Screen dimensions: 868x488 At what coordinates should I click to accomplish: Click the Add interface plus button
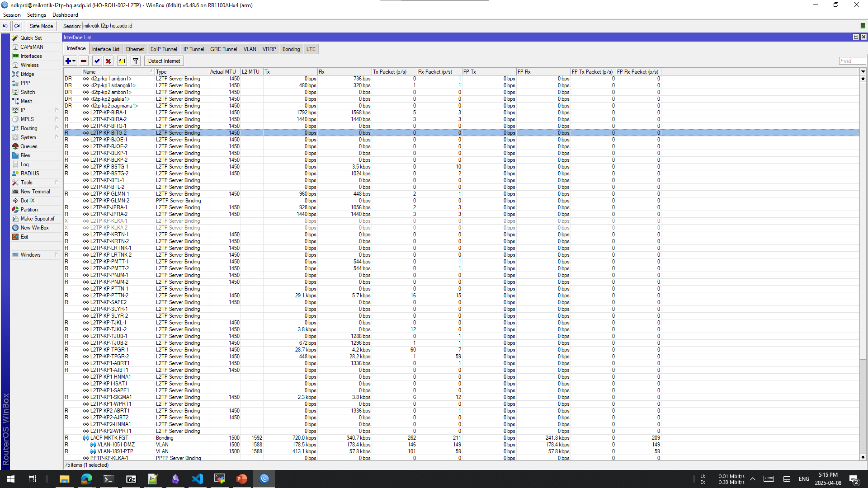coord(68,61)
